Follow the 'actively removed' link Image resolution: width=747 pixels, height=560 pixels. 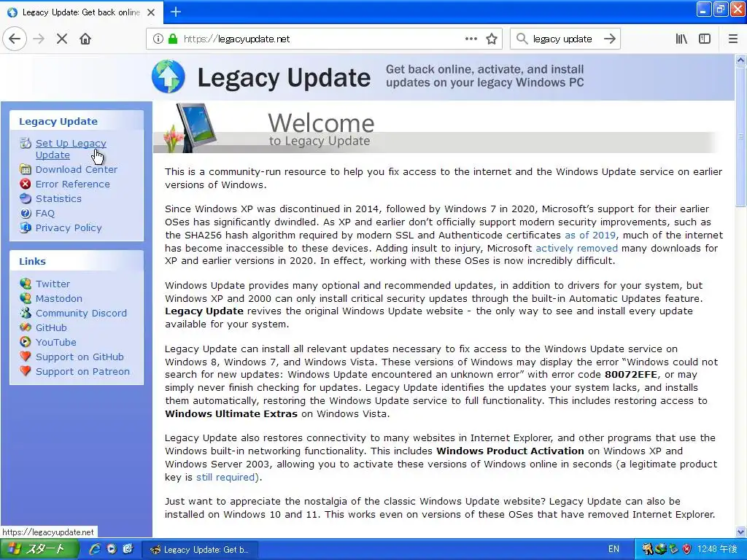576,248
